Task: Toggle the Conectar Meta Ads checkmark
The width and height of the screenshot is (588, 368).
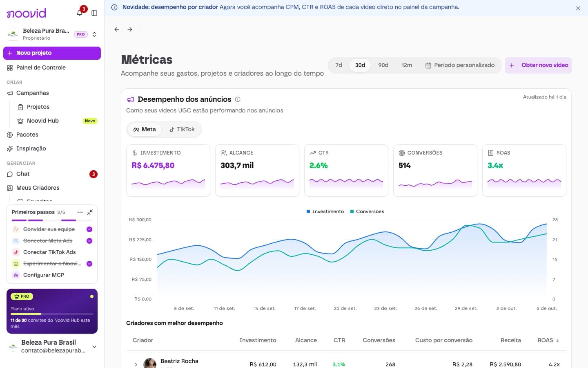Action: 89,241
